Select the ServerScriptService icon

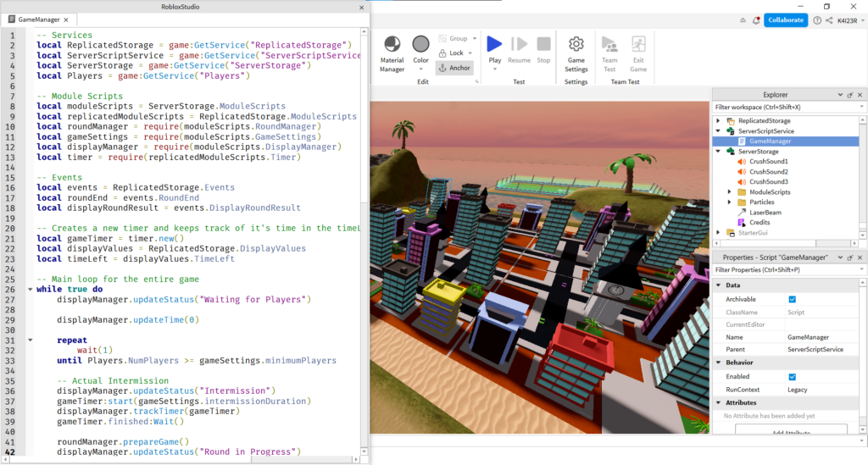[x=731, y=131]
